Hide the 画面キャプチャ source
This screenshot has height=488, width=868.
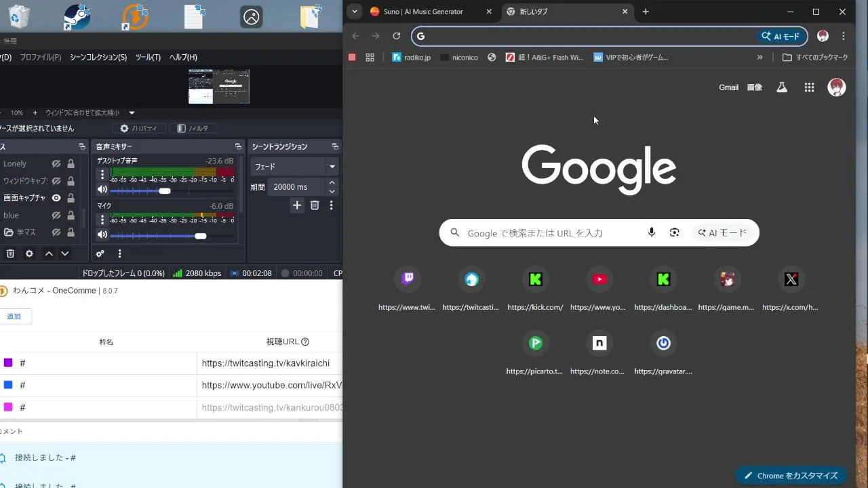[56, 198]
